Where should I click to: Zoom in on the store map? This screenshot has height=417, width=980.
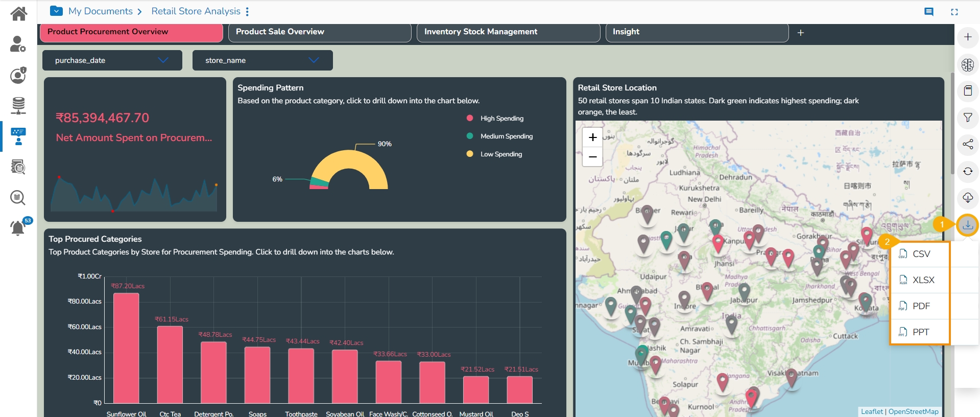[592, 137]
